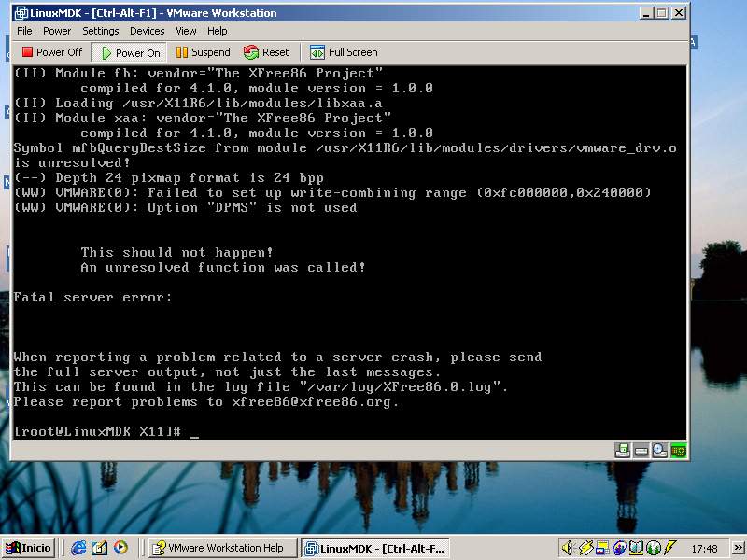The height and width of the screenshot is (560, 747).
Task: Minimize the VMware Workstation window
Action: (645, 13)
